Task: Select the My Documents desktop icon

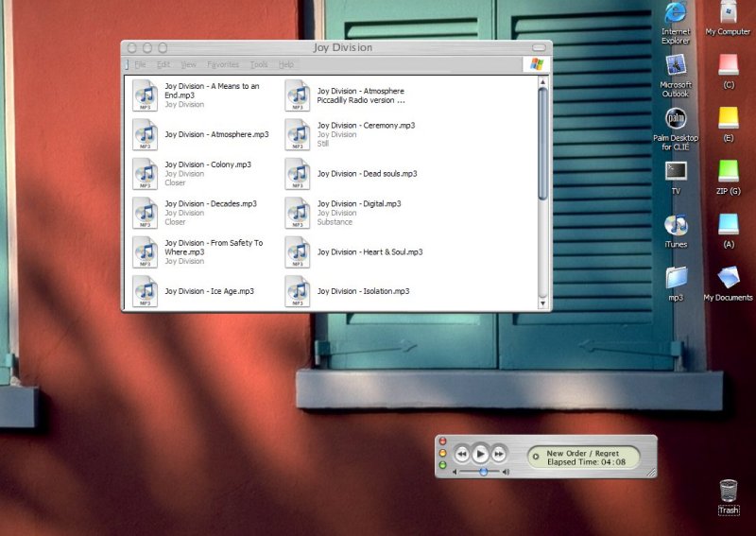Action: (728, 278)
